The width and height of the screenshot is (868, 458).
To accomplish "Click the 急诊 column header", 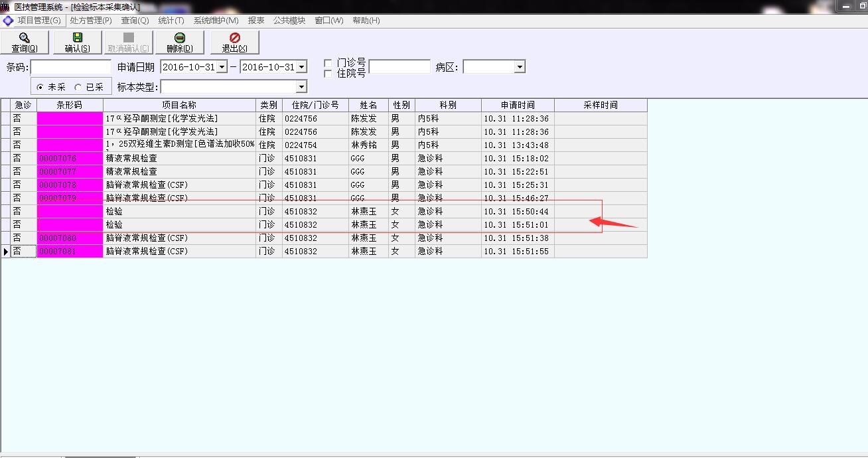I will pos(23,105).
